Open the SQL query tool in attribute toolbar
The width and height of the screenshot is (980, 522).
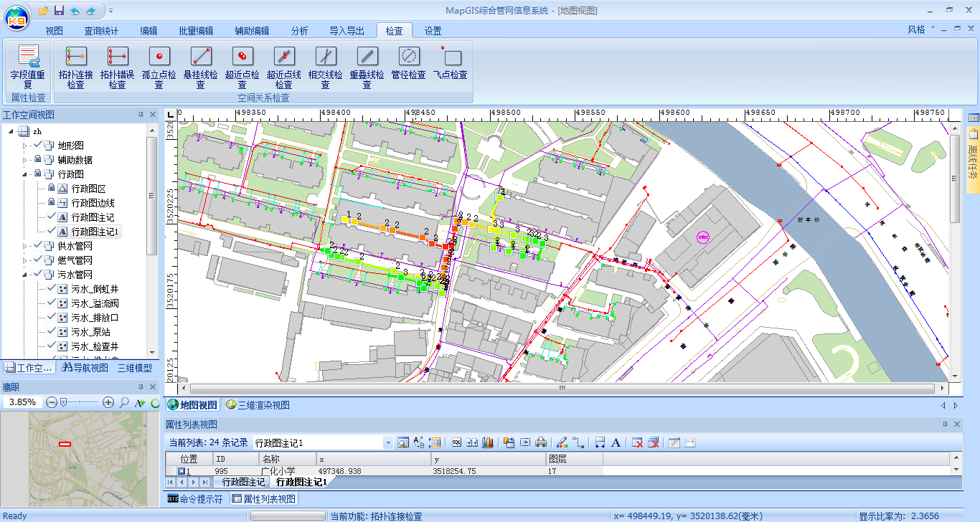coord(457,442)
